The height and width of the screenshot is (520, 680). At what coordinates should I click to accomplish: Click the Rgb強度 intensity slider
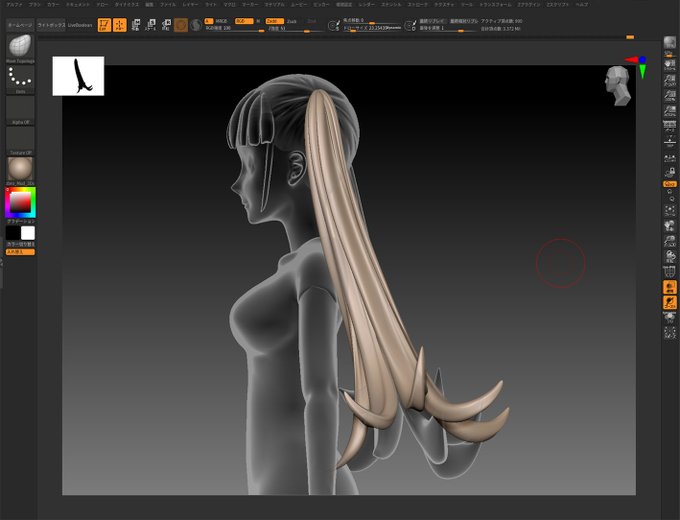coord(234,29)
